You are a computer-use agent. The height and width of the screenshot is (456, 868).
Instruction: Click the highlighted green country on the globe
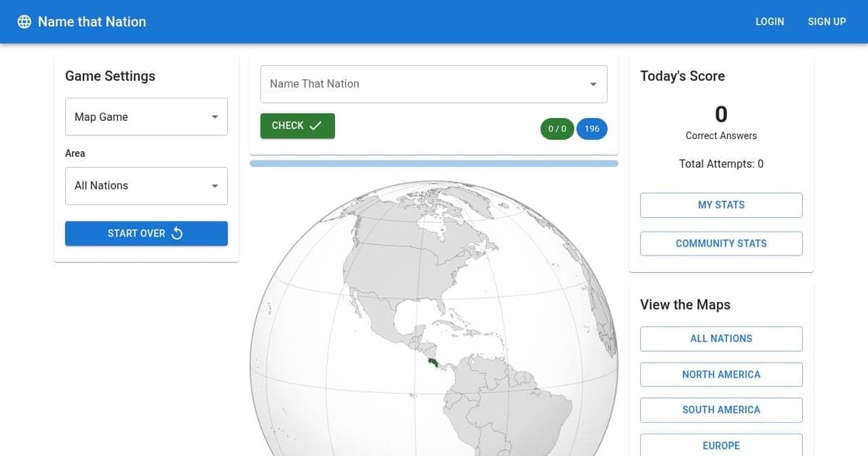click(x=434, y=362)
